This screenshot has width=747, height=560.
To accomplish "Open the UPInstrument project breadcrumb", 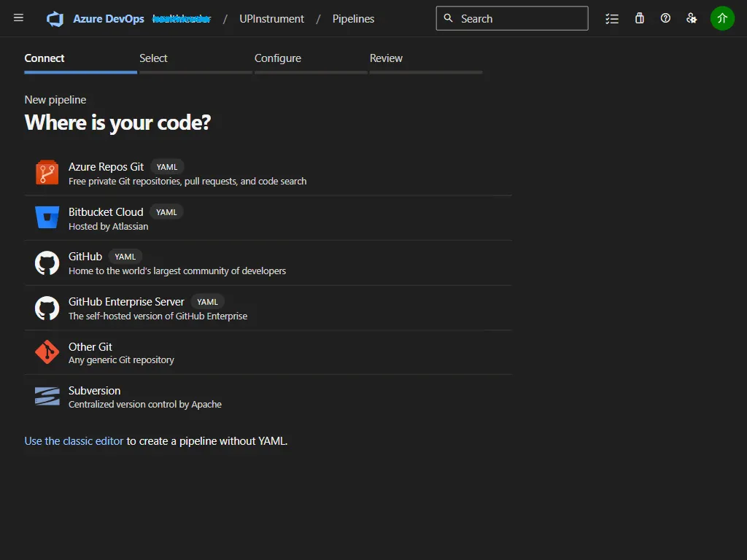I will (271, 18).
